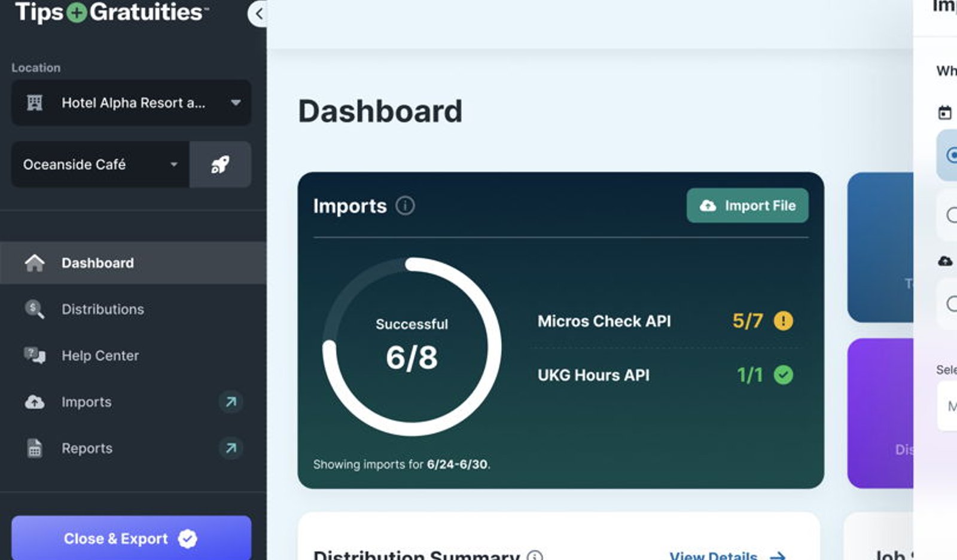Click the info icon beside Distribution Summary
The image size is (957, 560).
pyautogui.click(x=535, y=556)
